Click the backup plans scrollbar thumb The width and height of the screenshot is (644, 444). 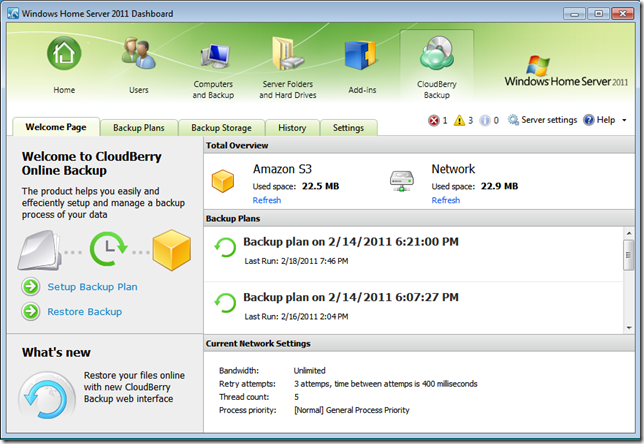pos(629,255)
